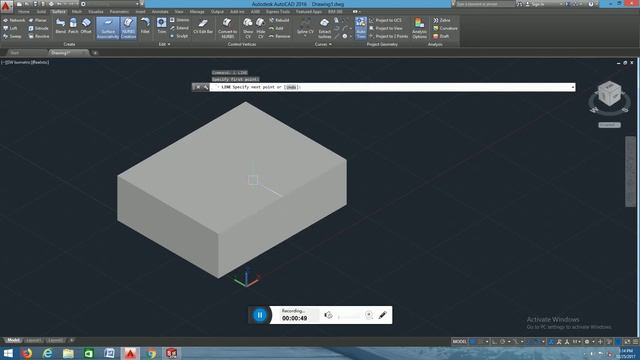640x360 pixels.
Task: Click the recorder webcam icon
Action: coord(369,315)
